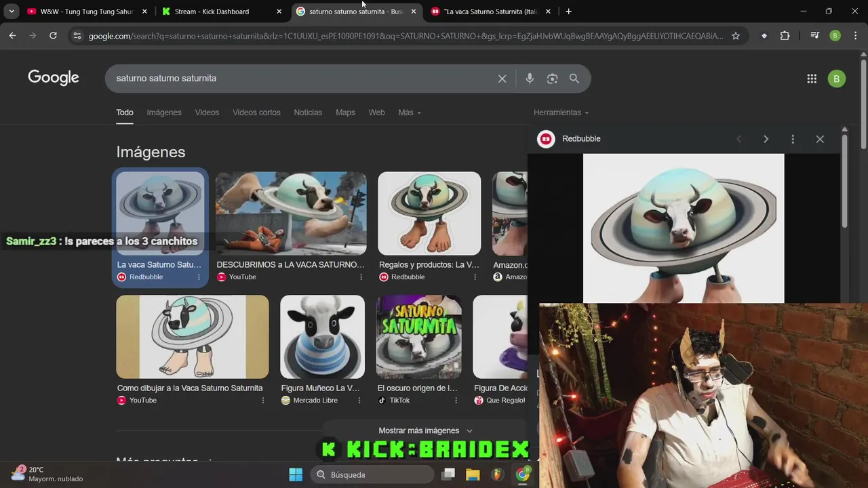The height and width of the screenshot is (488, 868).
Task: Switch to the Imágenes search tab
Action: click(x=164, y=113)
